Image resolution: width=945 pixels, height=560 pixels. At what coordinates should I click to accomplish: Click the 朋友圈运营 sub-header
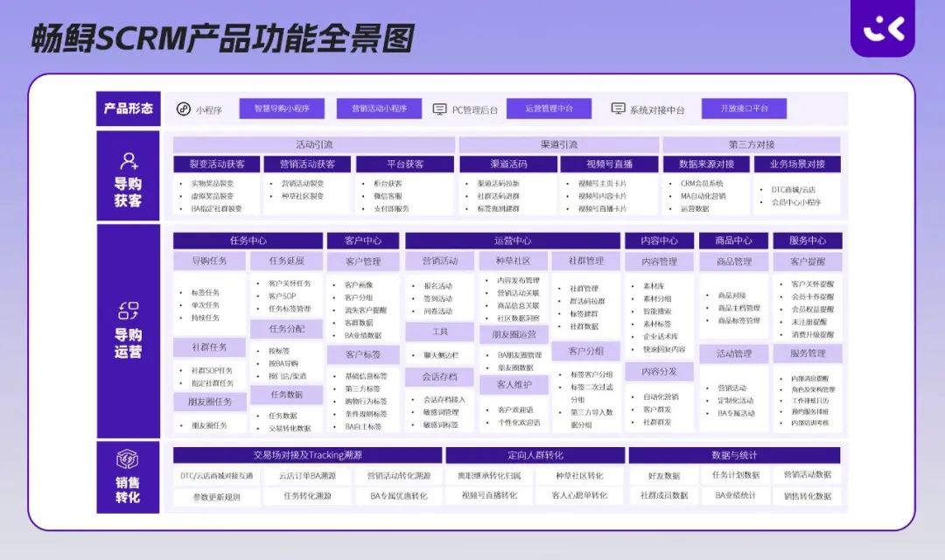514,334
